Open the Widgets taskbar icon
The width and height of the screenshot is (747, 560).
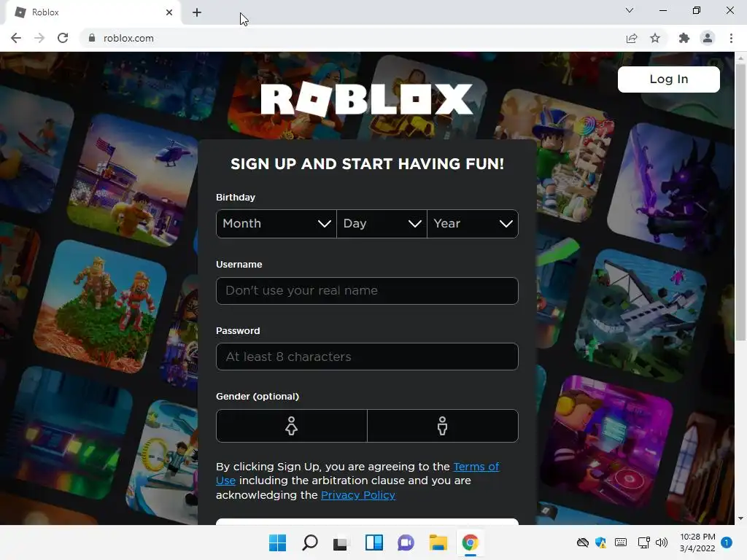[x=374, y=542]
